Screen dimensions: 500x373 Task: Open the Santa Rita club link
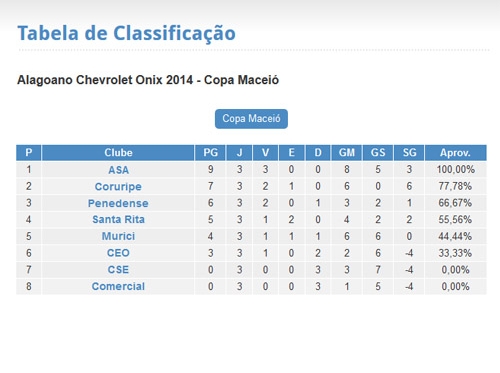point(118,220)
